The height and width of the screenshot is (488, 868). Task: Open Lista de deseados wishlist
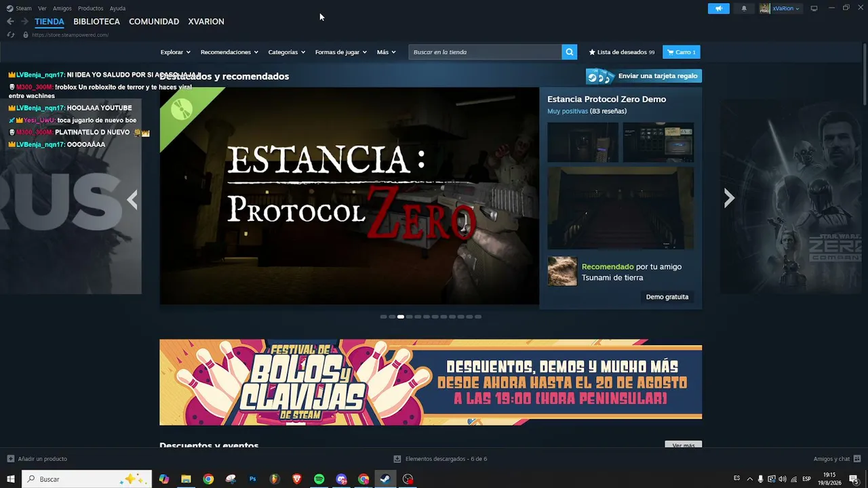point(622,52)
